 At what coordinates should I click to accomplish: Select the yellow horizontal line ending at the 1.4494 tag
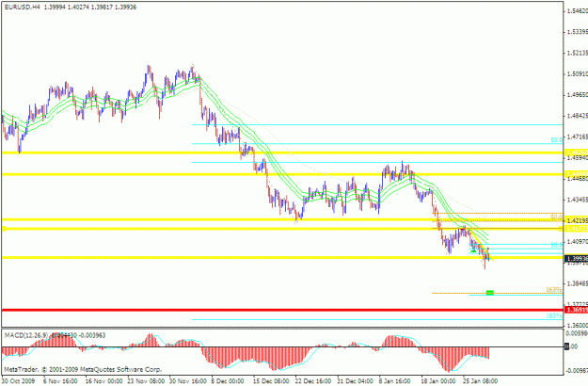pyautogui.click(x=283, y=174)
